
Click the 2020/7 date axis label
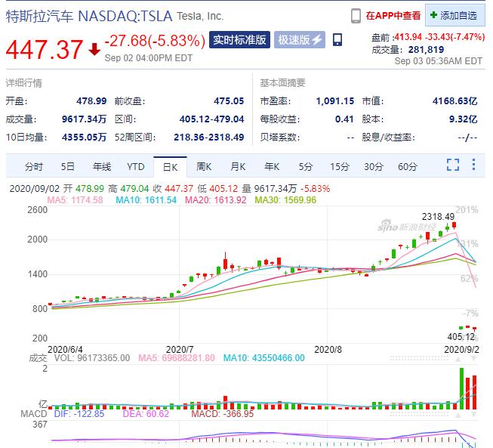pyautogui.click(x=180, y=350)
